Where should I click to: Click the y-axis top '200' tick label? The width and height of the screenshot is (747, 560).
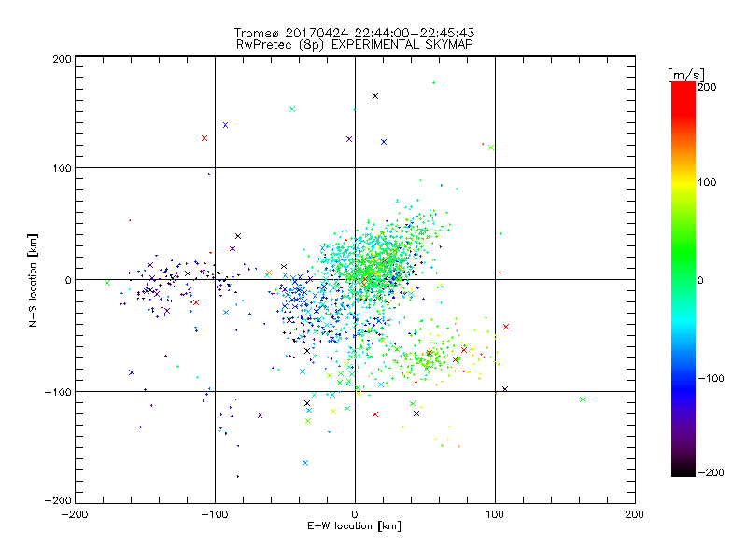(x=62, y=59)
